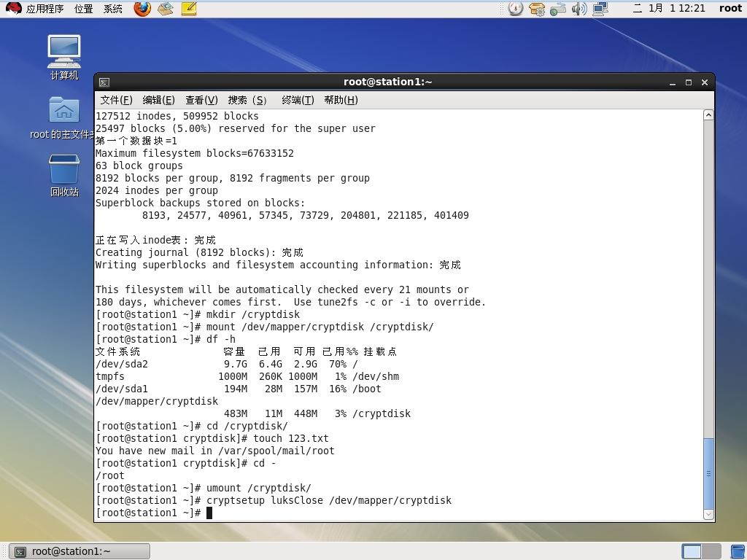Maximize the terminal window
747x560 pixels.
689,83
